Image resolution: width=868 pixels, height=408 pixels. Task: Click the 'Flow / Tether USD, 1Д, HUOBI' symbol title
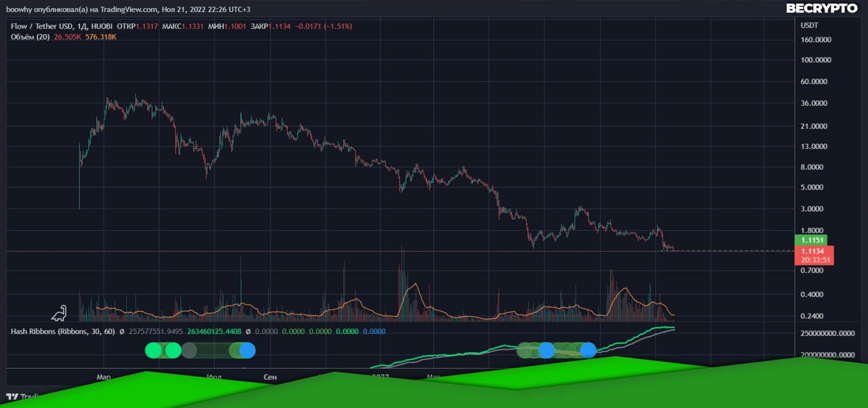(x=62, y=26)
